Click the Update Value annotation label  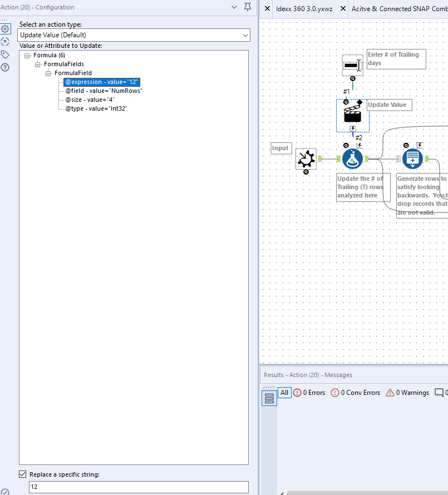coord(390,105)
